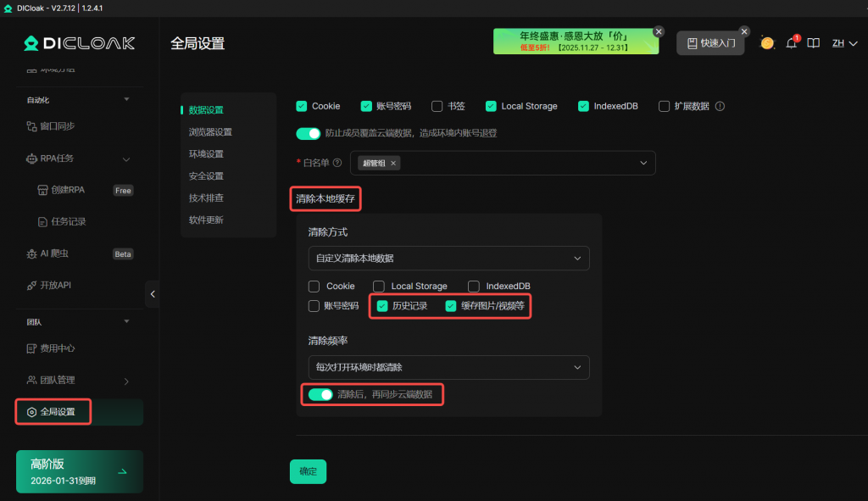Open the 清除频率 dropdown
This screenshot has width=868, height=501.
(x=448, y=367)
